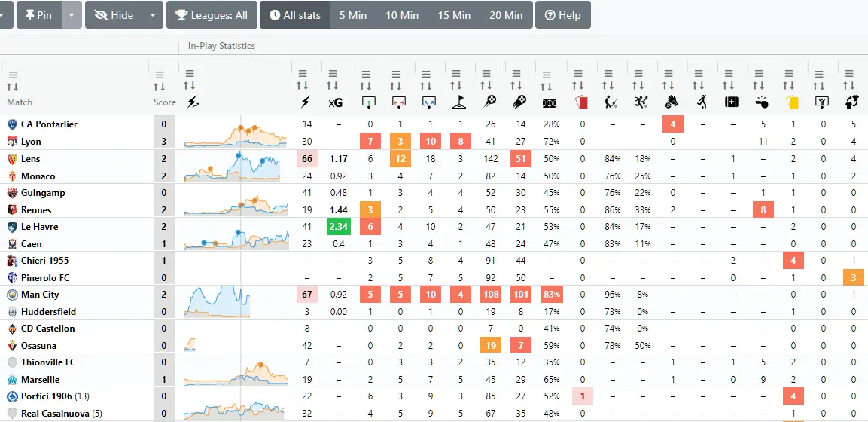The height and width of the screenshot is (422, 868).
Task: Click the first-aid injuries column icon
Action: tap(731, 102)
